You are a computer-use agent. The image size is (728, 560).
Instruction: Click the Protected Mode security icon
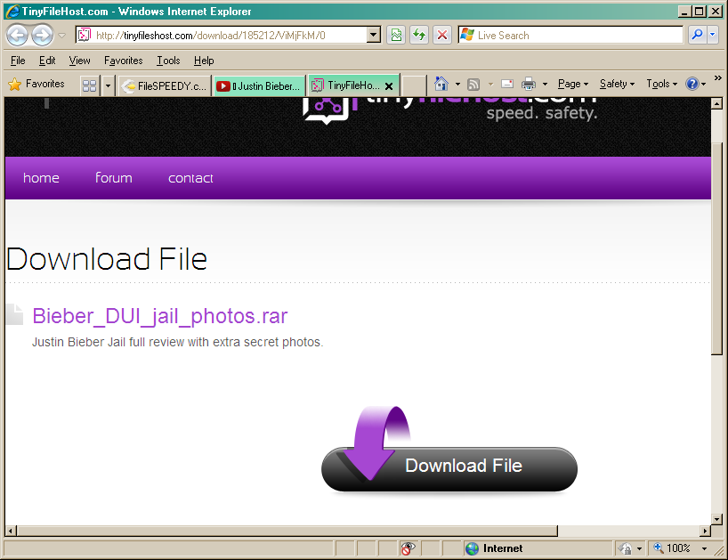625,548
